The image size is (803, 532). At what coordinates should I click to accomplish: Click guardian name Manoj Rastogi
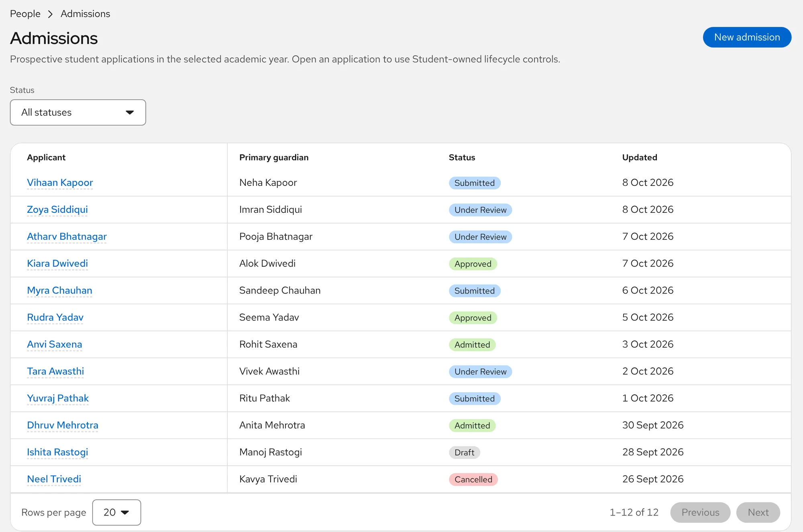point(271,452)
